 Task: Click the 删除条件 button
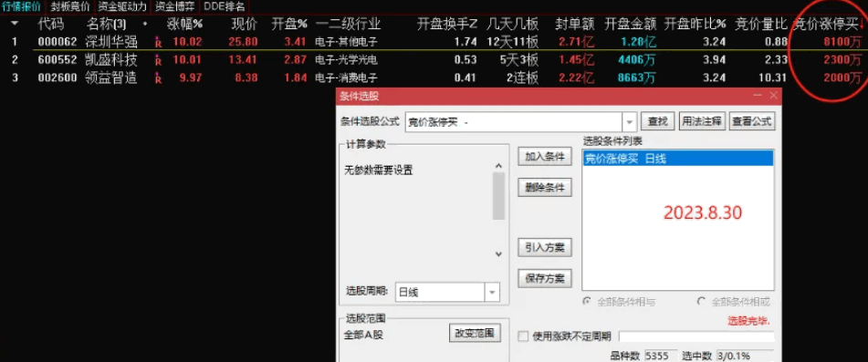(x=545, y=188)
